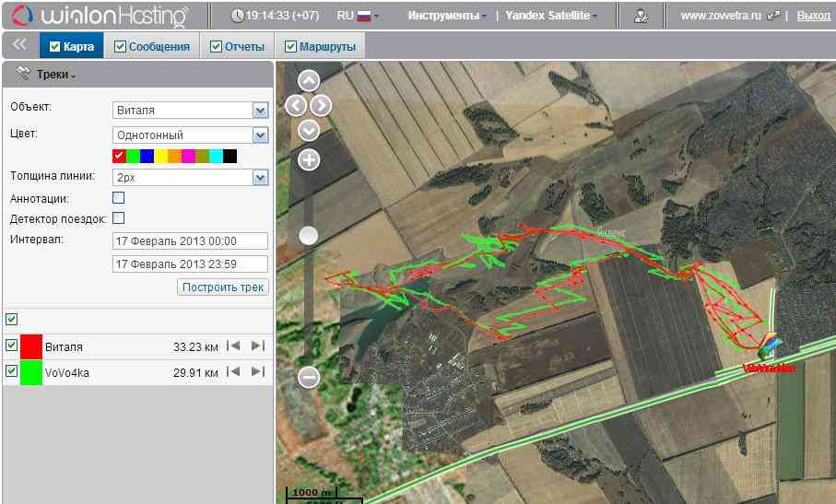
Task: Uncheck the VoVo4ka track visibility checkbox
Action: (x=11, y=371)
